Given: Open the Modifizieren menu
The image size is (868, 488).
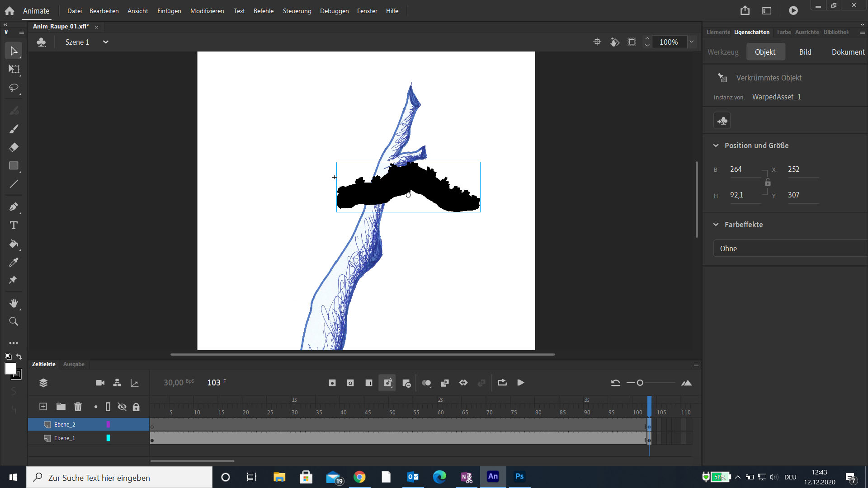Looking at the screenshot, I should (x=207, y=10).
